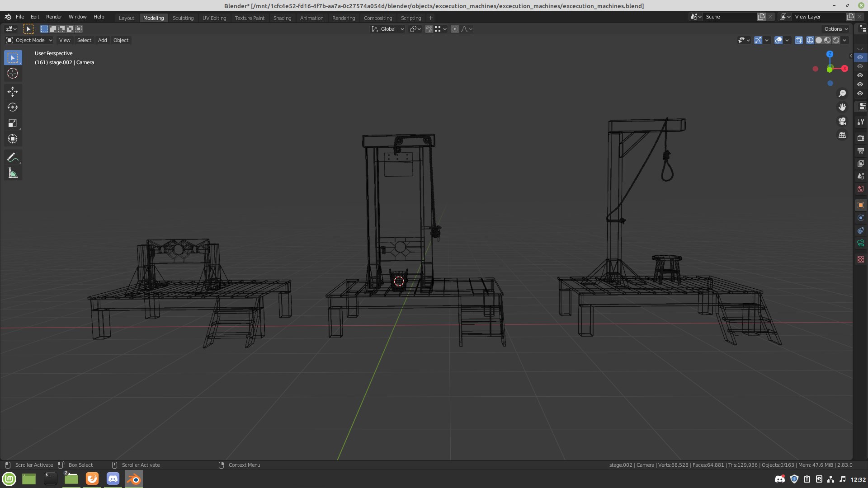
Task: Click the pan hand viewport button
Action: click(842, 107)
